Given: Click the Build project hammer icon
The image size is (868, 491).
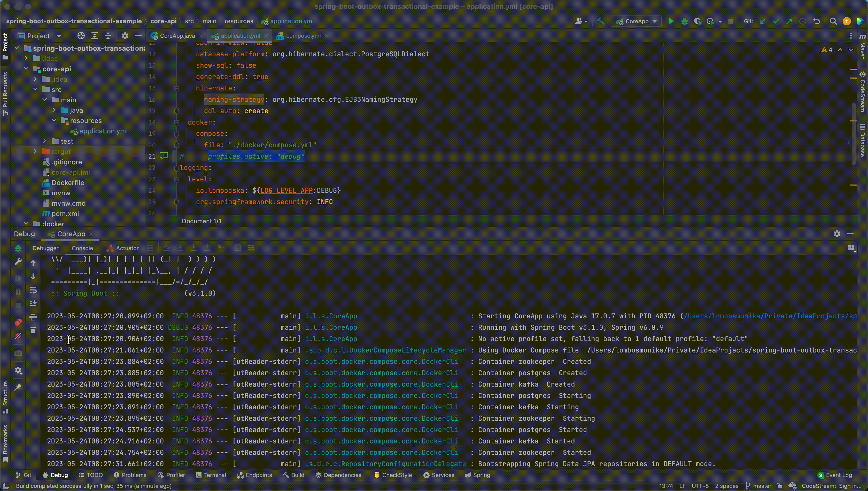Looking at the screenshot, I should [x=600, y=21].
